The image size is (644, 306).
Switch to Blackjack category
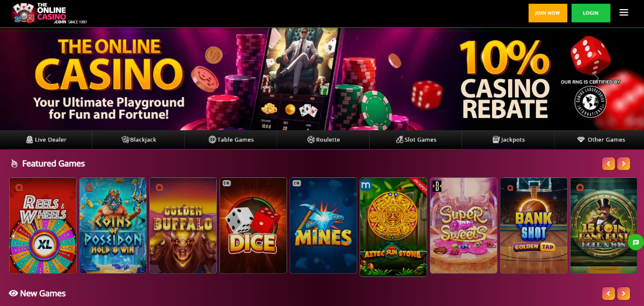click(138, 139)
